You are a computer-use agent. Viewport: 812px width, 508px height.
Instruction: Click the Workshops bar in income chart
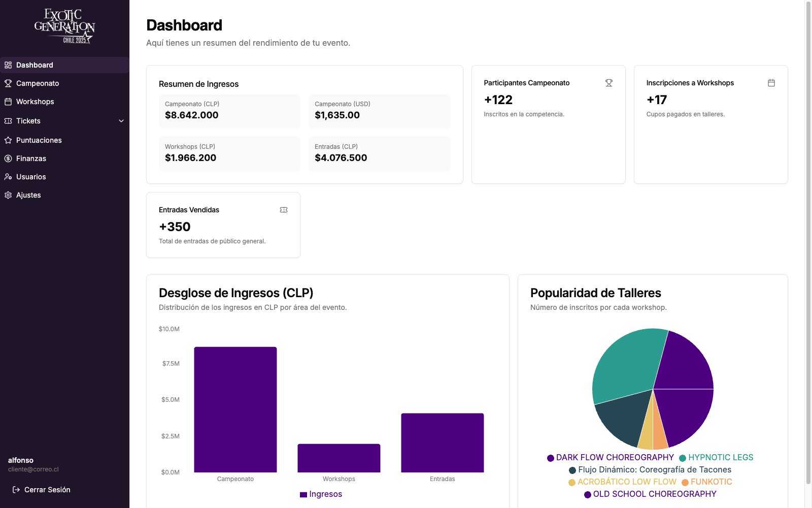(339, 458)
